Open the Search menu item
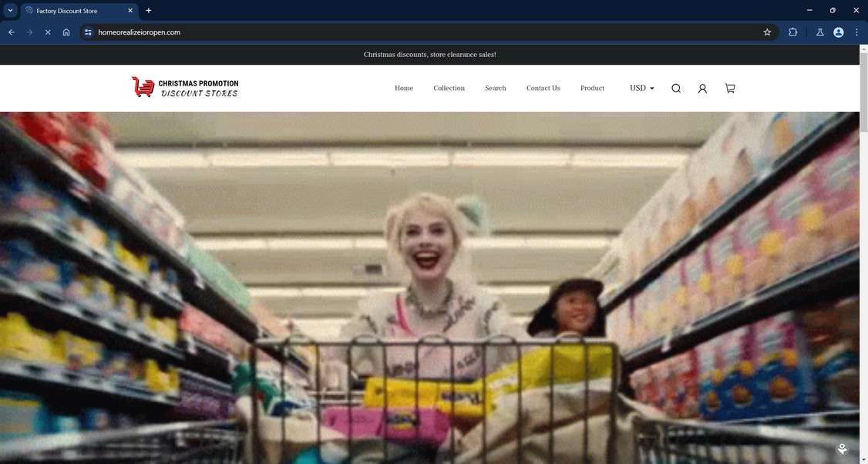Screen dimensions: 868x464 coord(496,88)
